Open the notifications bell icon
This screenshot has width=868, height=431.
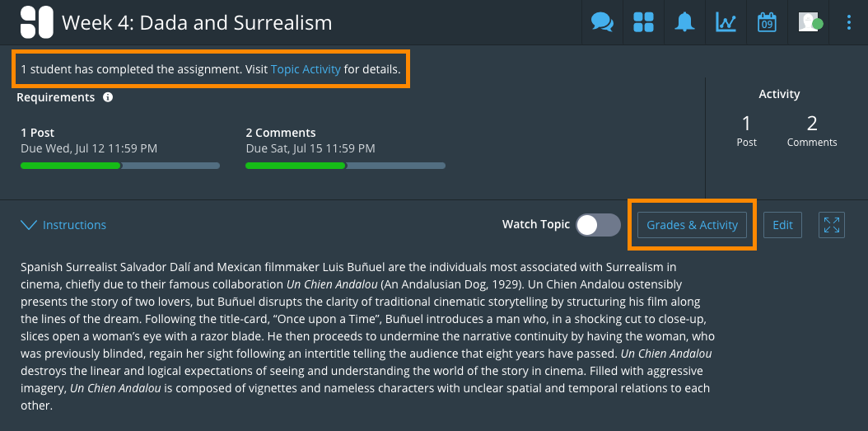[684, 22]
